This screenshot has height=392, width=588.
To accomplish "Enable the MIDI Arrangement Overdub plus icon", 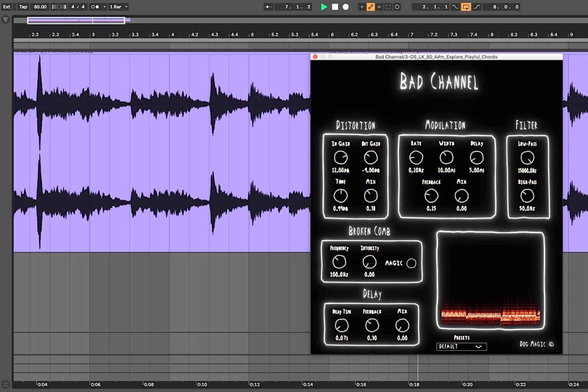I will click(x=362, y=7).
